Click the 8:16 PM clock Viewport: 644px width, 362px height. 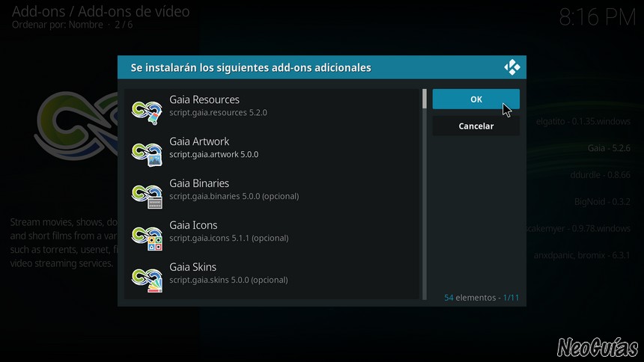coord(597,18)
